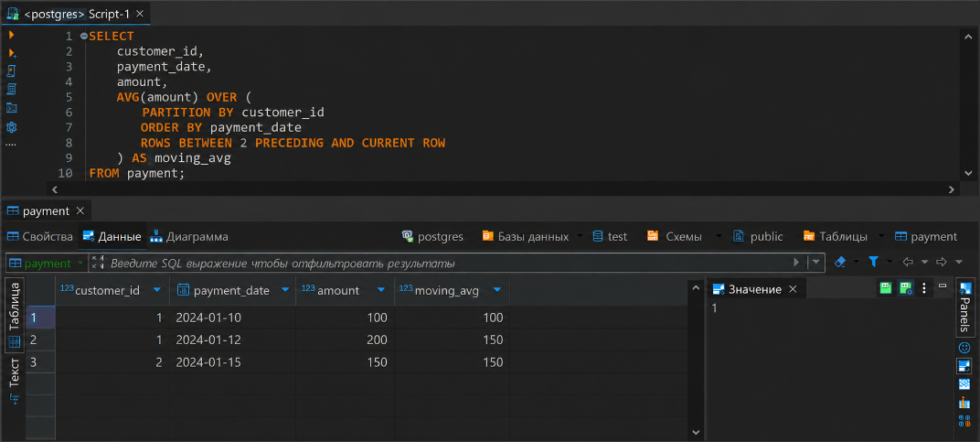
Task: Click the Таблицы breadcrumb
Action: pyautogui.click(x=836, y=237)
